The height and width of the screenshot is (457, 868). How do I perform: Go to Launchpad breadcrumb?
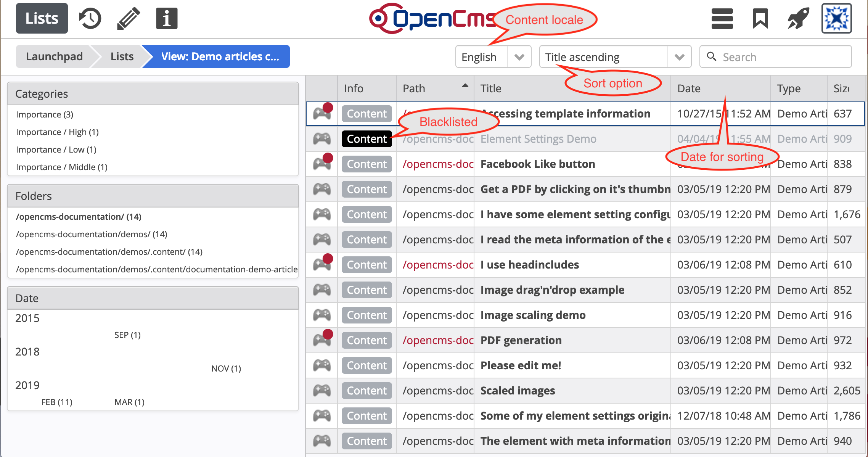coord(54,56)
